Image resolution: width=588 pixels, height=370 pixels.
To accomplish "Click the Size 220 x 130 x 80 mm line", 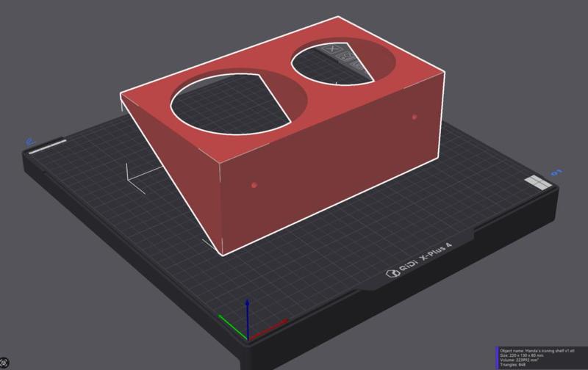I will 522,355.
